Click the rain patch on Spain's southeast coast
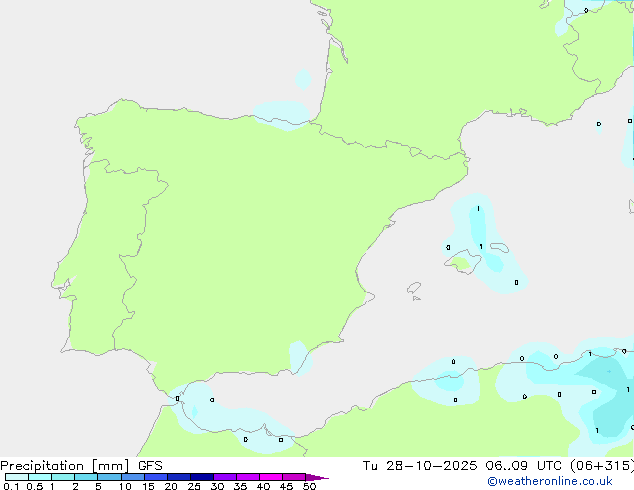 click(x=298, y=355)
